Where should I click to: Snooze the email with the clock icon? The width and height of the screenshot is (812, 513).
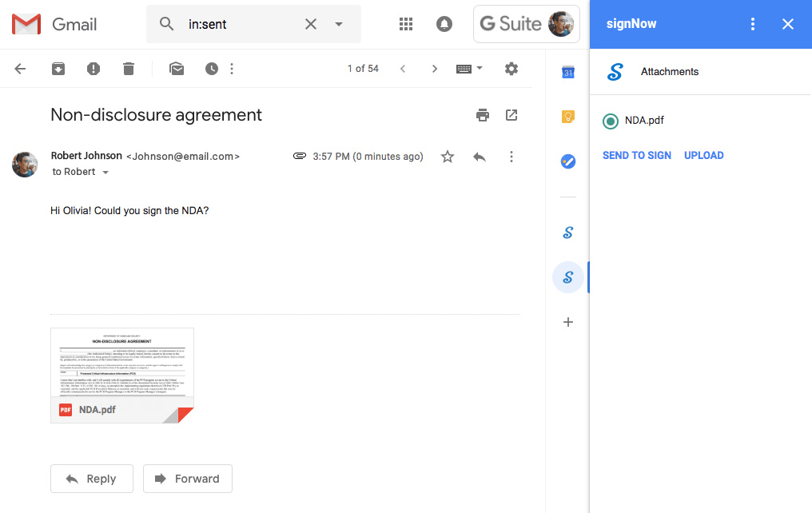pyautogui.click(x=211, y=69)
